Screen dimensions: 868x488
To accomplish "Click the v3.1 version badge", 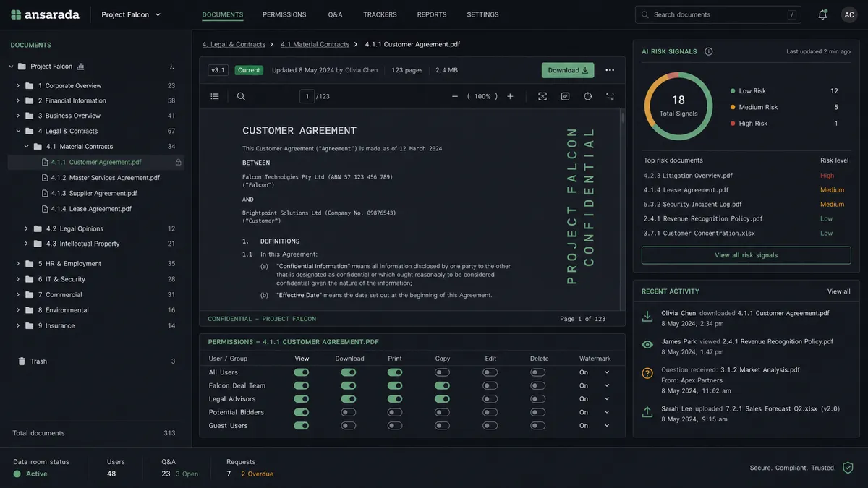I will (218, 70).
